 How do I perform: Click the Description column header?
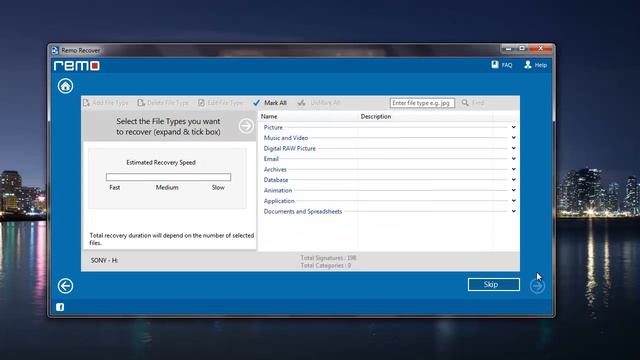click(376, 116)
